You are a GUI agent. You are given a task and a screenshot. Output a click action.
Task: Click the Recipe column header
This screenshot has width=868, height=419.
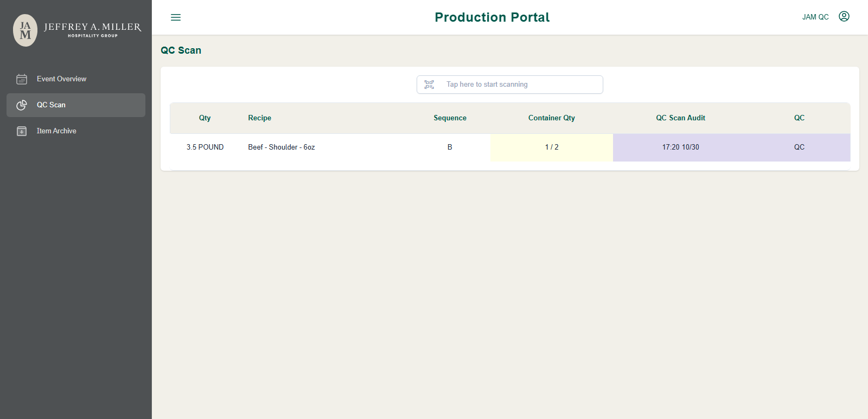pyautogui.click(x=260, y=118)
